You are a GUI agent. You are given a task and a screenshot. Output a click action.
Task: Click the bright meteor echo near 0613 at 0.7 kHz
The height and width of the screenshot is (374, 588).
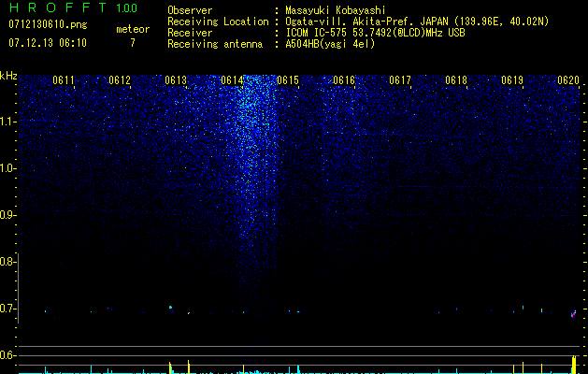[171, 308]
